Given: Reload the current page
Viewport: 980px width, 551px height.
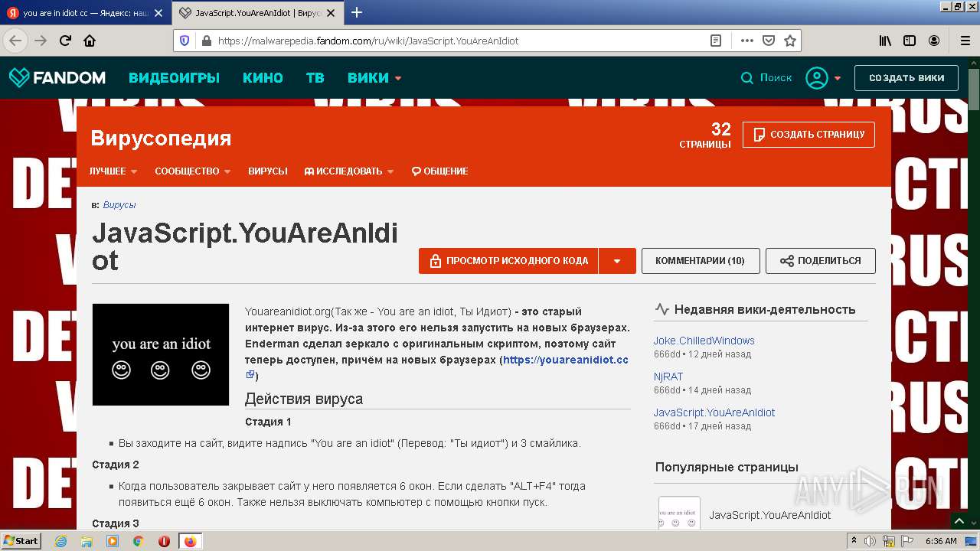Looking at the screenshot, I should [65, 41].
